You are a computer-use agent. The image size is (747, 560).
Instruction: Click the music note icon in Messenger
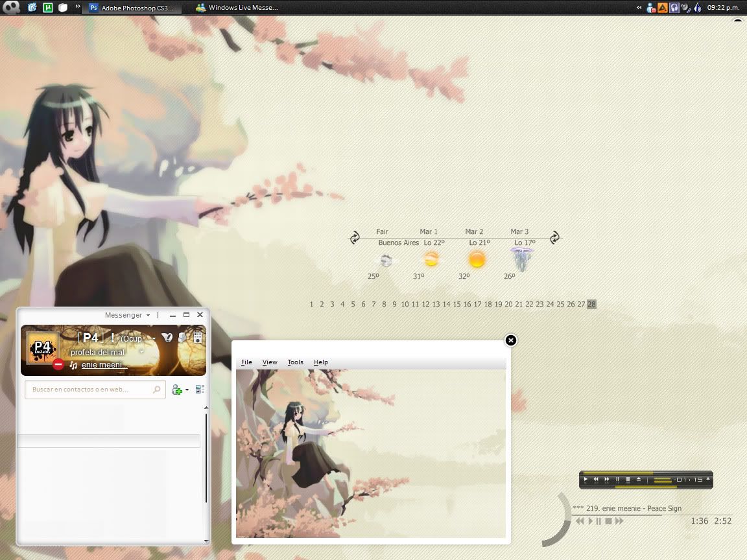pyautogui.click(x=73, y=366)
